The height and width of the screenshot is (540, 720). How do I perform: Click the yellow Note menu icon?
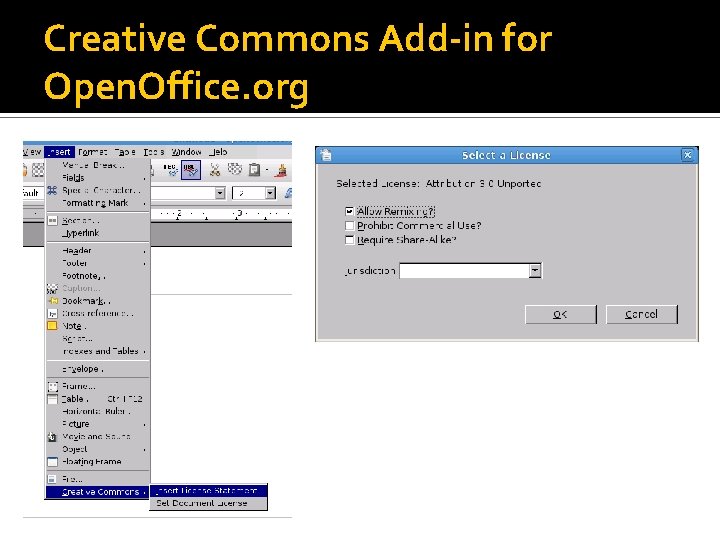pyautogui.click(x=52, y=326)
